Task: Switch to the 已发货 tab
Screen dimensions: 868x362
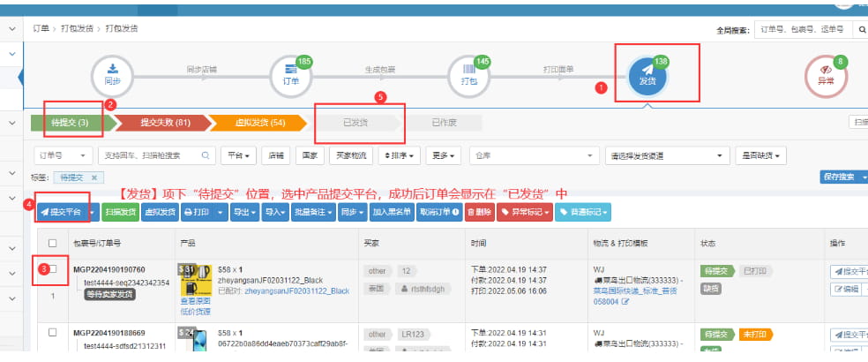Action: coord(357,123)
